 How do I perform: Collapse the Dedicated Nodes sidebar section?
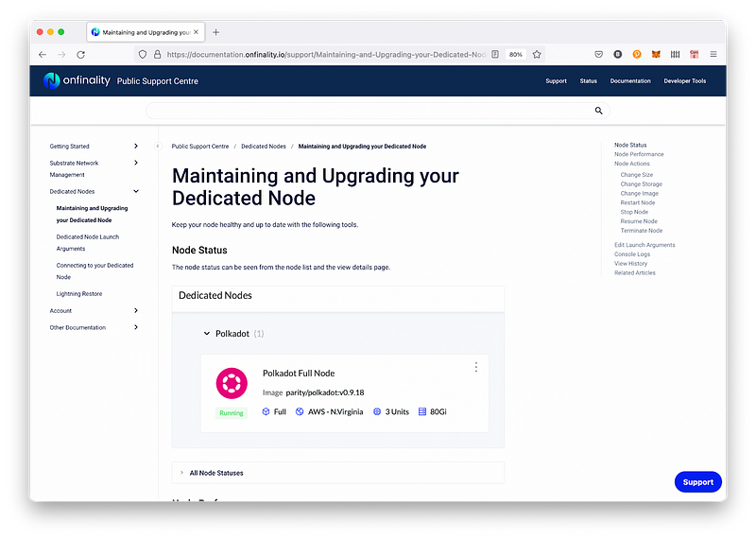coord(136,192)
